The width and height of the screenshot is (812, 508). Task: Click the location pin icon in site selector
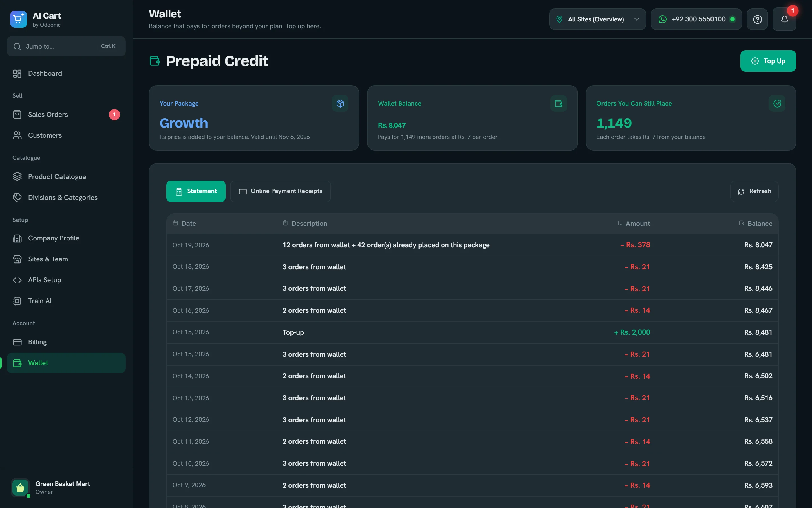point(559,19)
